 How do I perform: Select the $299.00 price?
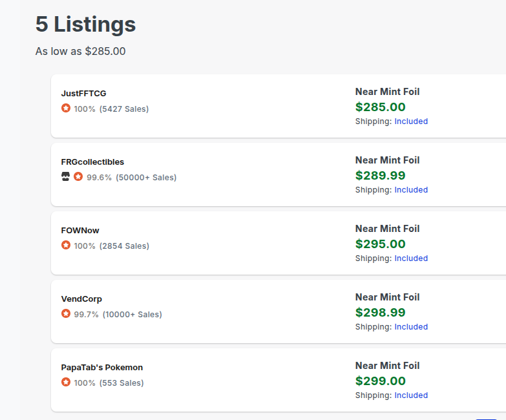[x=381, y=381]
